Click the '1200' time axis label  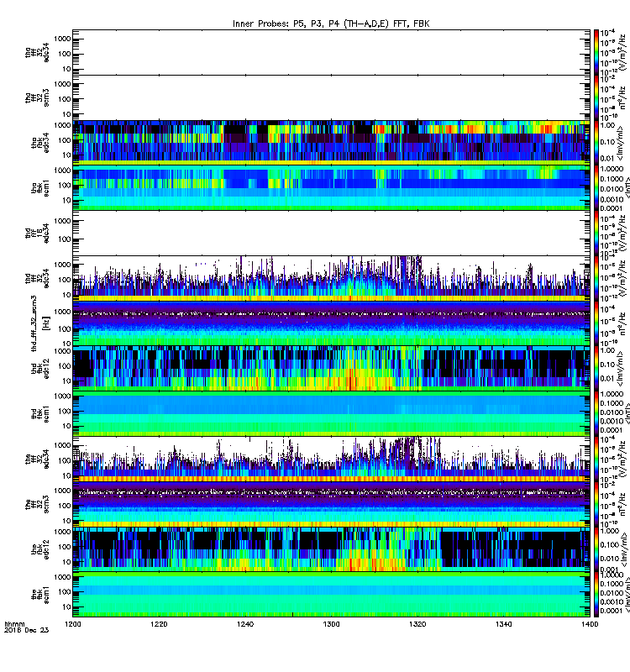point(72,624)
